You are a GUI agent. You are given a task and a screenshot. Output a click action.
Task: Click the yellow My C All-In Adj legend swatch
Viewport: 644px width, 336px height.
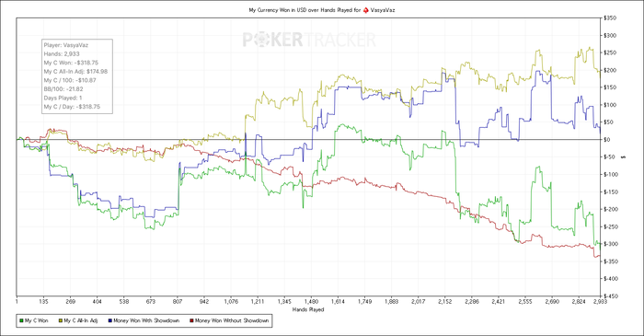61,320
